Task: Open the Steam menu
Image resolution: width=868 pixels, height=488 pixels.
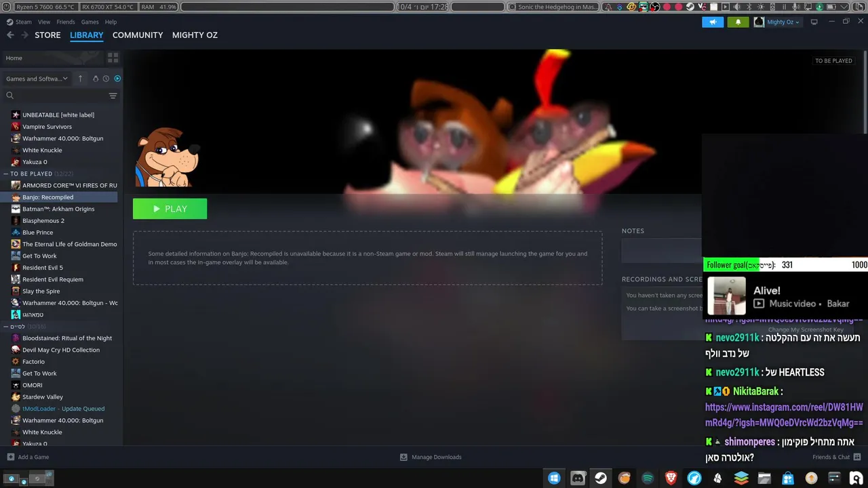Action: (x=24, y=22)
